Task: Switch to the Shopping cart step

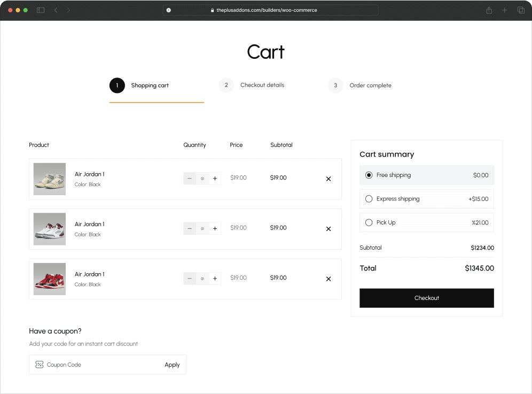Action: pyautogui.click(x=150, y=85)
